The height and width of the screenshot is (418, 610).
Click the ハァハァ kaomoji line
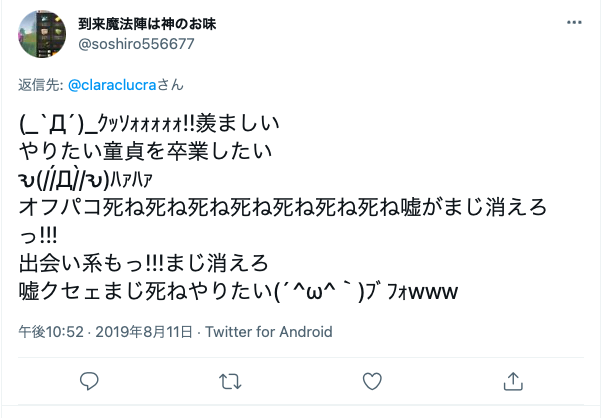86,179
